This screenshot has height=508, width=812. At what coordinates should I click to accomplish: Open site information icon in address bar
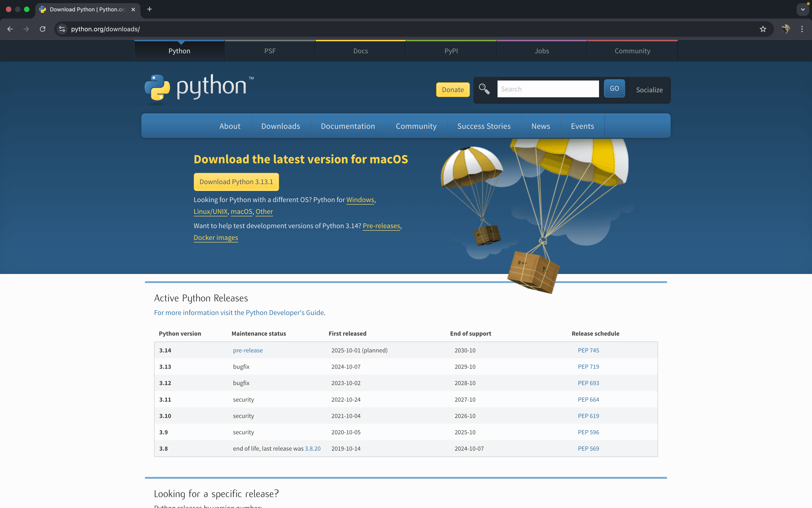click(62, 29)
